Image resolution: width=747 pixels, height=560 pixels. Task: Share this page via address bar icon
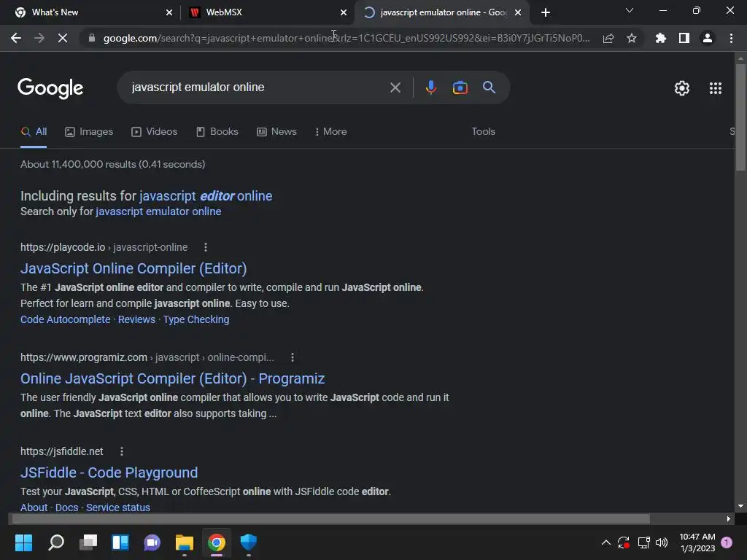pyautogui.click(x=608, y=38)
